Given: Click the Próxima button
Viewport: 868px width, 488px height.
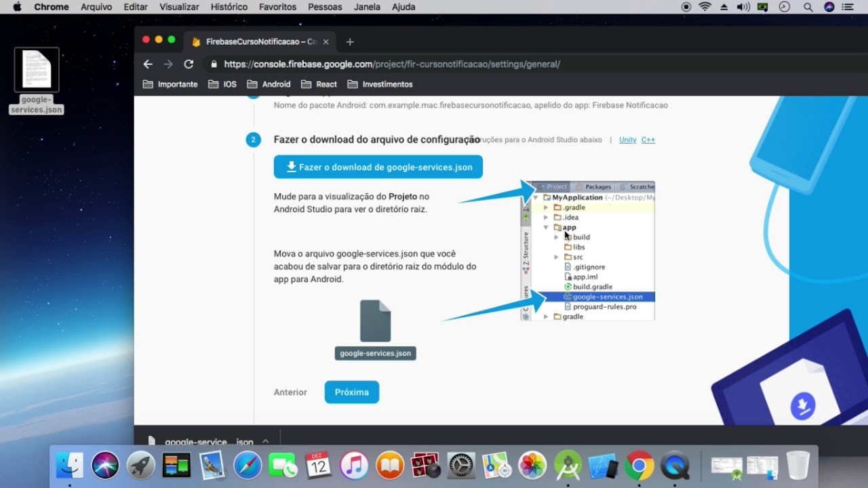Looking at the screenshot, I should [352, 392].
